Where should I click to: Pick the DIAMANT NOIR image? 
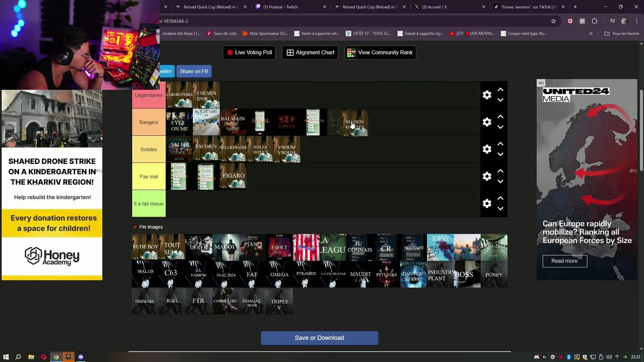tap(252, 301)
